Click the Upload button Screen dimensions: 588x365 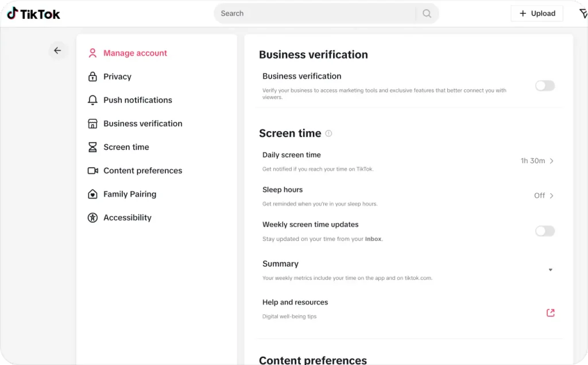537,14
